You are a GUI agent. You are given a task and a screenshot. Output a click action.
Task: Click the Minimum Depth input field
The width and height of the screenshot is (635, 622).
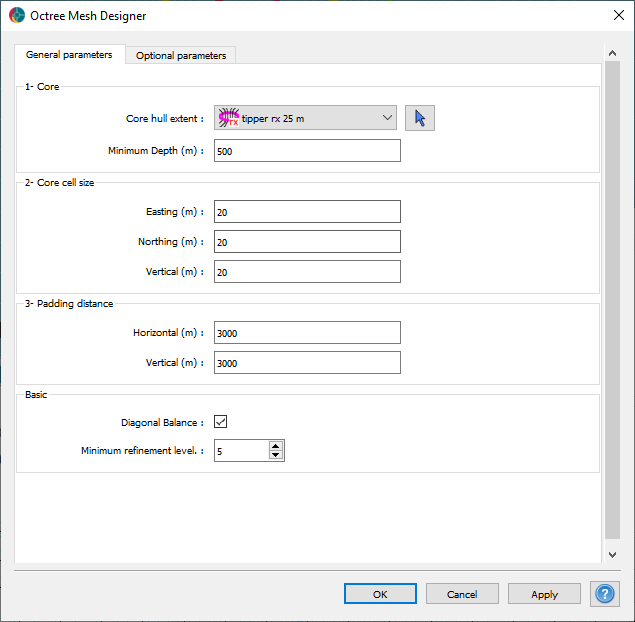click(x=307, y=151)
